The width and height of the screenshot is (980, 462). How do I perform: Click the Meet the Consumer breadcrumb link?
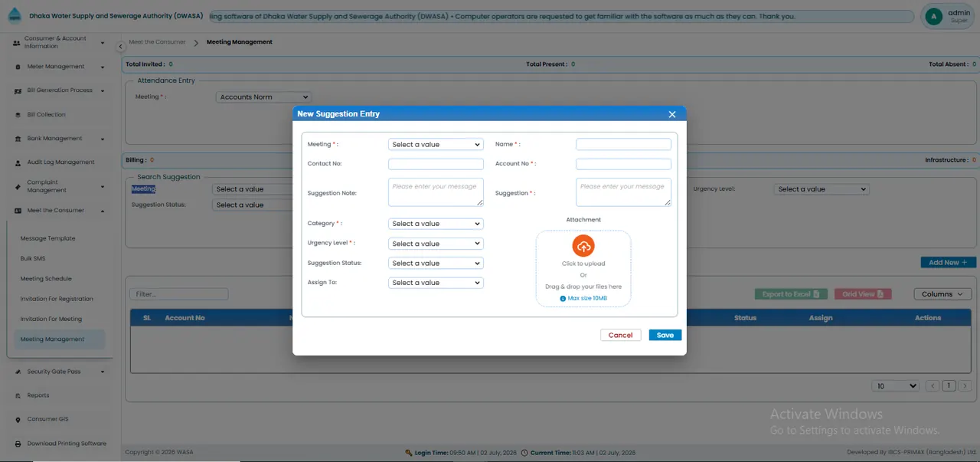coord(157,42)
